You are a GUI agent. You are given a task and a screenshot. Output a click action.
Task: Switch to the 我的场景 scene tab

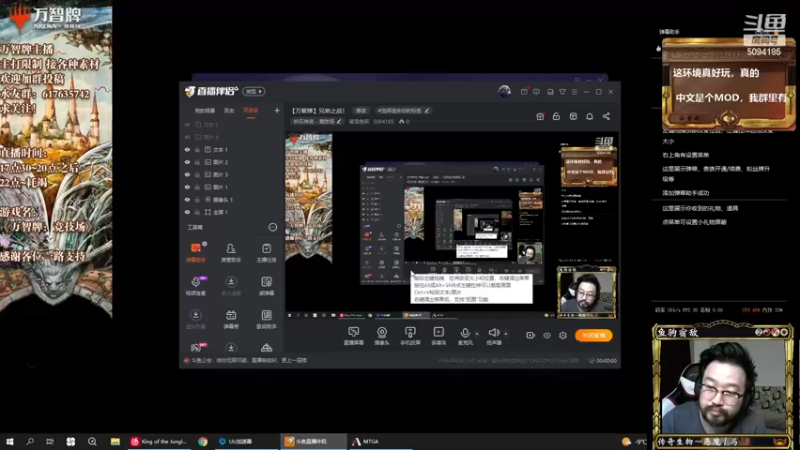[205, 110]
